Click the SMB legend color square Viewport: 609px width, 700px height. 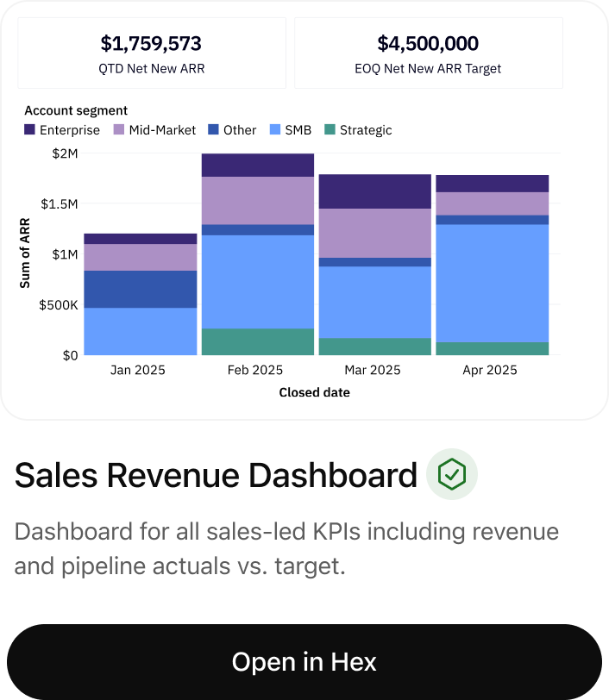click(x=276, y=130)
